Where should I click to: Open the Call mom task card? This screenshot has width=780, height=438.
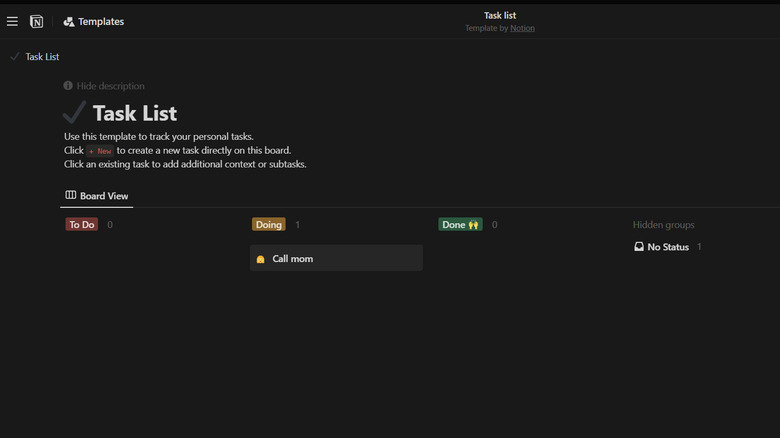(336, 258)
